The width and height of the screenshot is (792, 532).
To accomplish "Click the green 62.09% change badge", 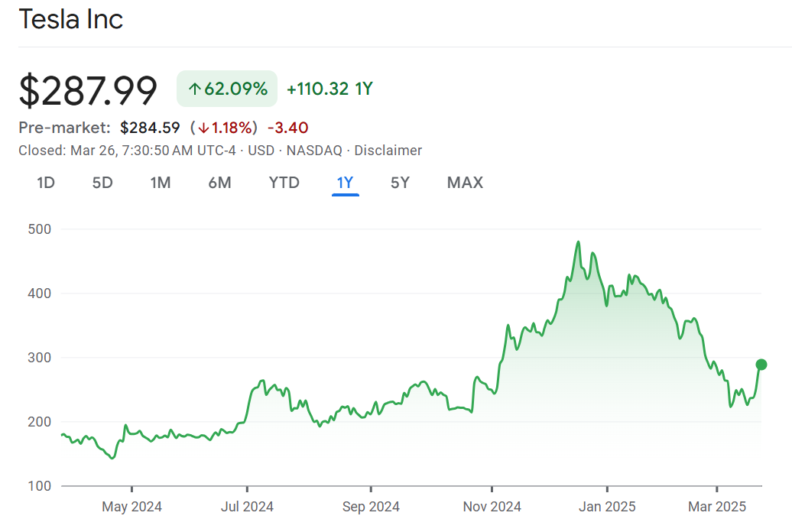I will pyautogui.click(x=227, y=89).
